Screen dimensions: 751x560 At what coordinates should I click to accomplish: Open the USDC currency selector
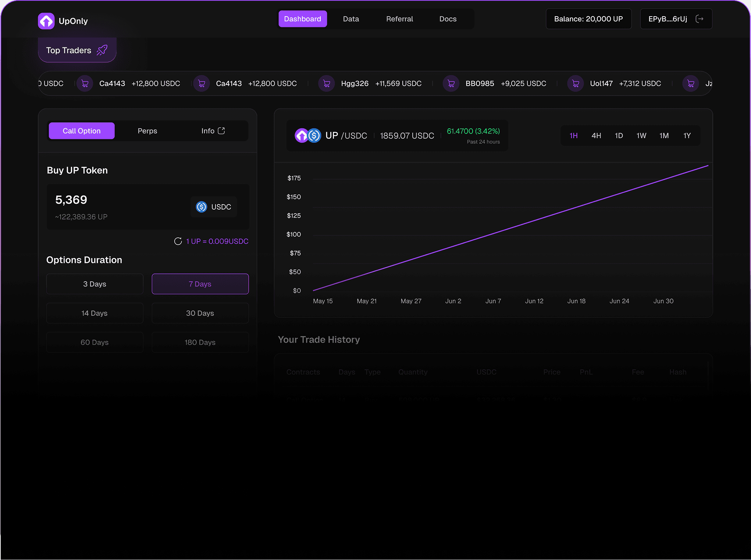(214, 207)
